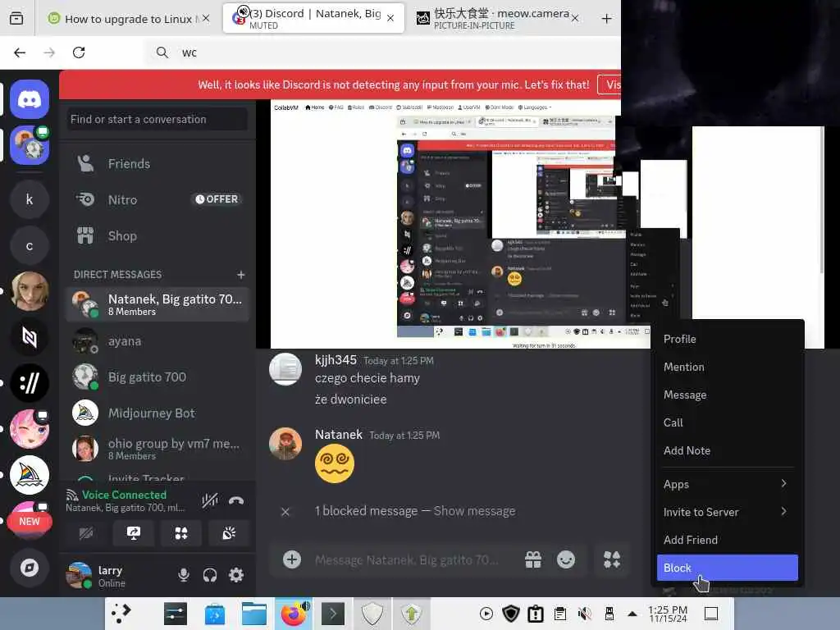Expand the Apps submenu

pos(727,484)
